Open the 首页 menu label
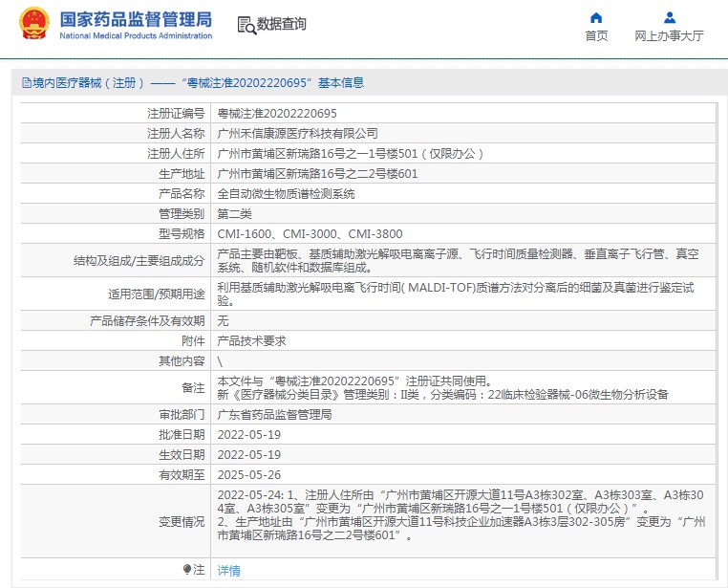 pyautogui.click(x=596, y=36)
